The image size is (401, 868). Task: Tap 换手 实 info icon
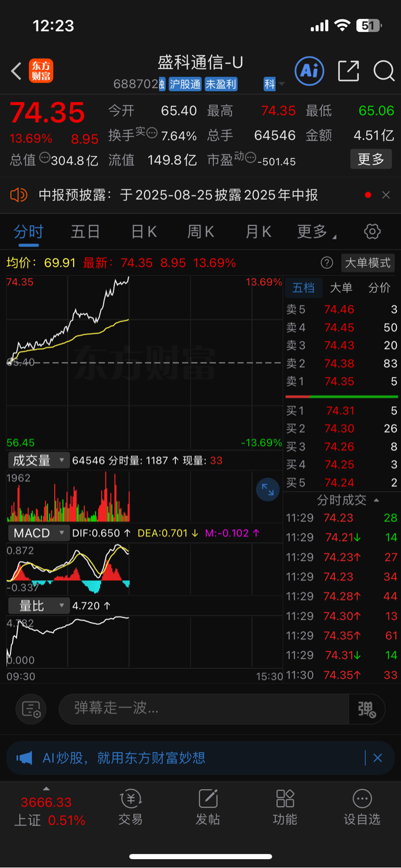click(151, 133)
